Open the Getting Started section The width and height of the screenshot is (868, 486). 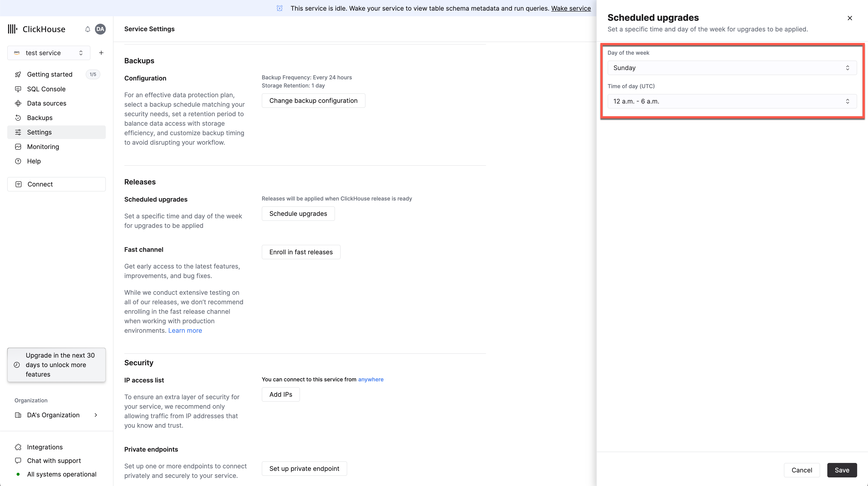[x=50, y=74]
